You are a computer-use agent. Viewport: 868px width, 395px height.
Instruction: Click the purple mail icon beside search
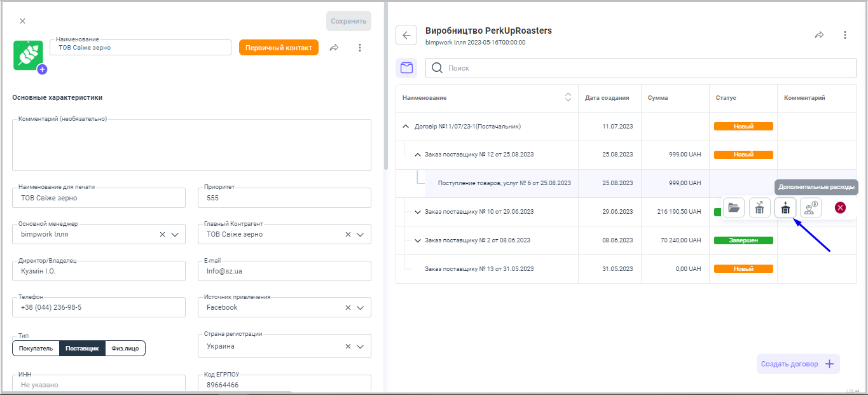(406, 68)
